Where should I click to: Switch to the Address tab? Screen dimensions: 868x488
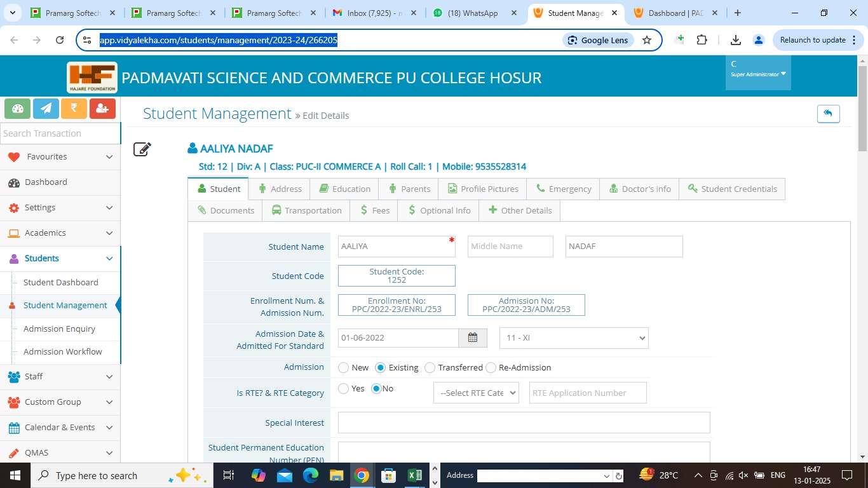point(280,189)
